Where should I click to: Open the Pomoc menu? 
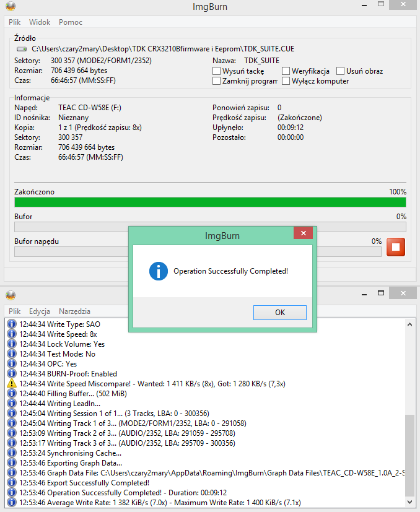(70, 22)
